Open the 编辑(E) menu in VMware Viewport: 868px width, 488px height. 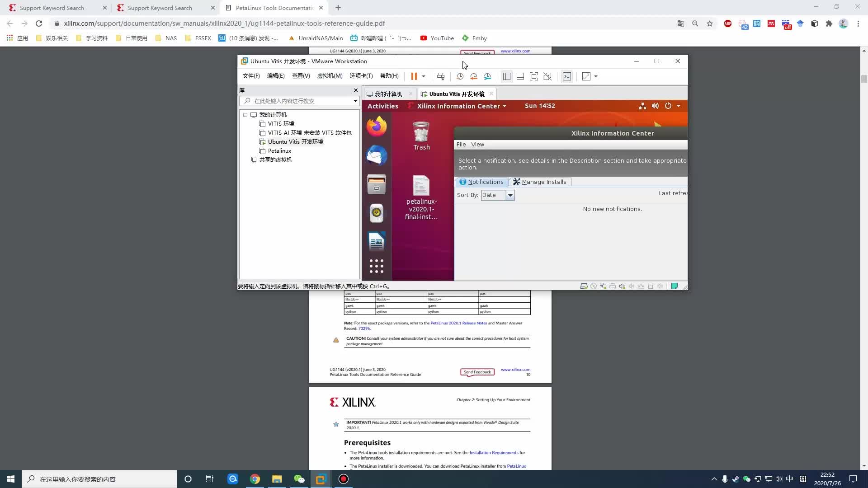(x=276, y=76)
